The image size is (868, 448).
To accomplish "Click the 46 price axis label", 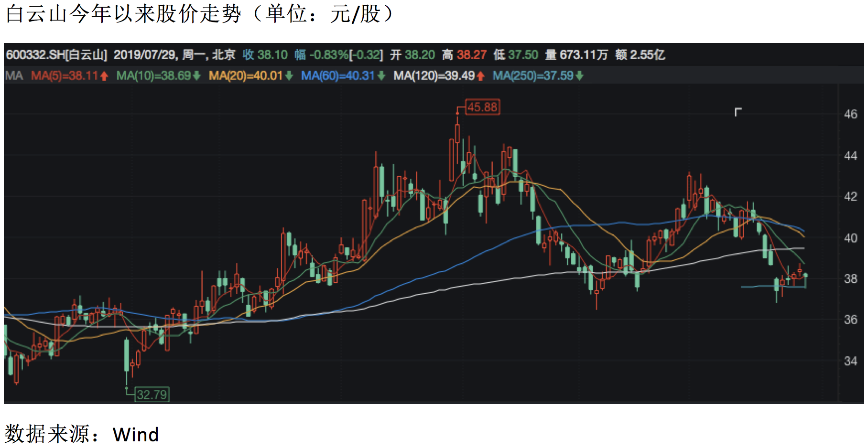I will click(850, 114).
